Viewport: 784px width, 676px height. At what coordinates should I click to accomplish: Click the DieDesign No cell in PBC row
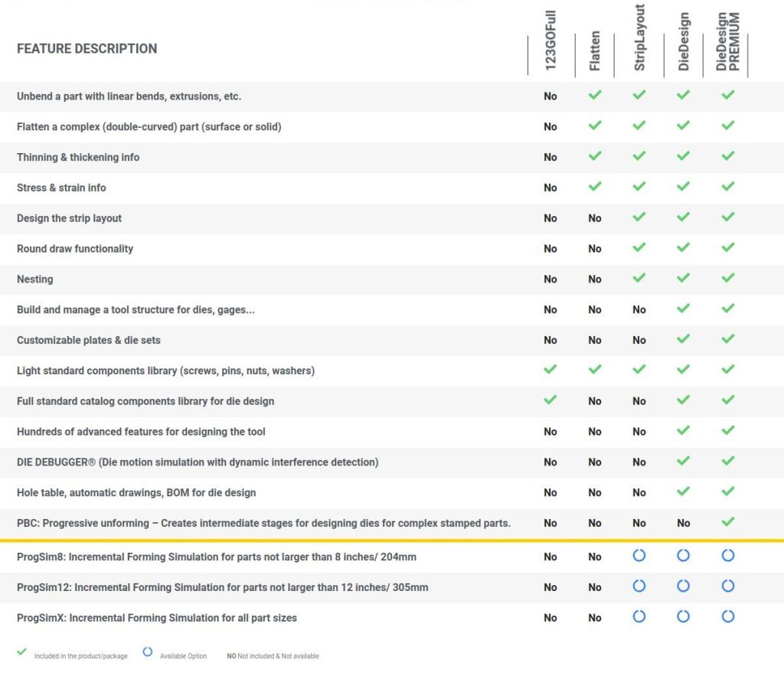684,523
